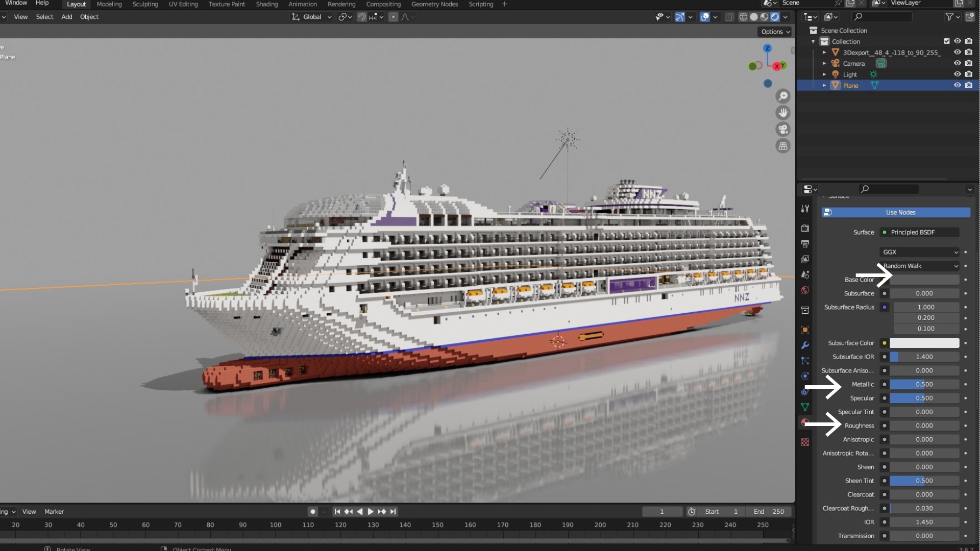Click the Use Nodes button

[x=900, y=212]
